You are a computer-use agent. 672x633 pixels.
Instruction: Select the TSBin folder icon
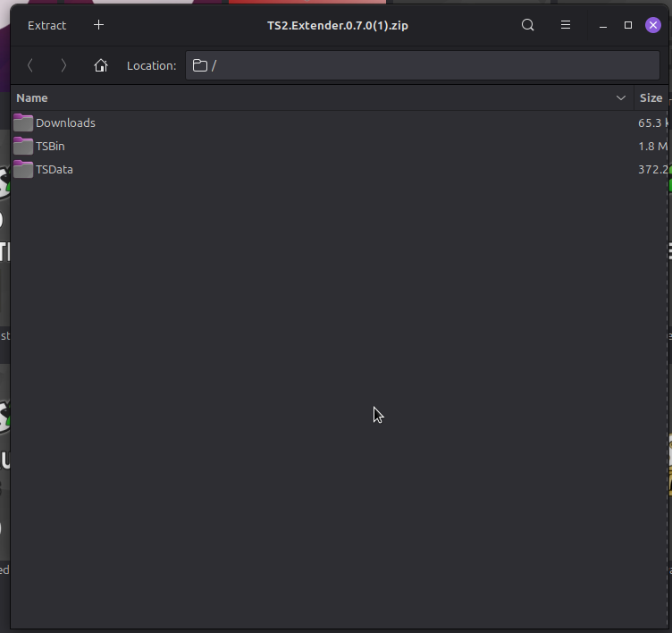click(x=23, y=146)
